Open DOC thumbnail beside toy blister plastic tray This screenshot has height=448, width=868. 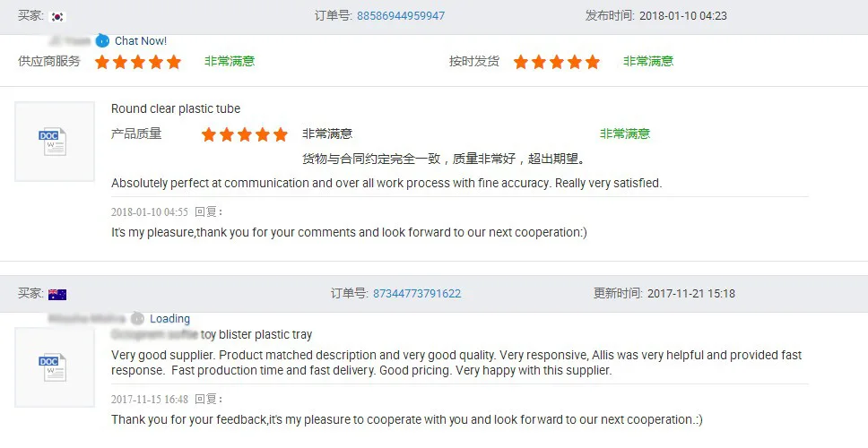coord(54,367)
